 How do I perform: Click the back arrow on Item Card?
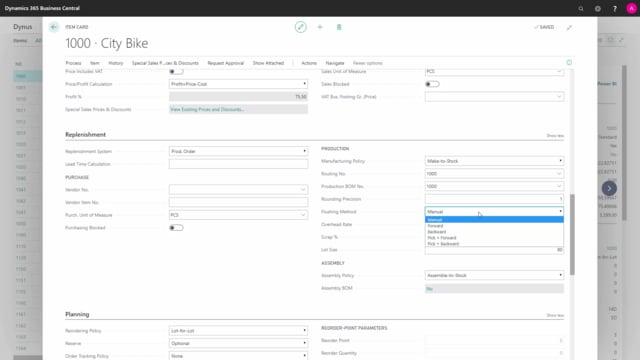click(x=53, y=27)
